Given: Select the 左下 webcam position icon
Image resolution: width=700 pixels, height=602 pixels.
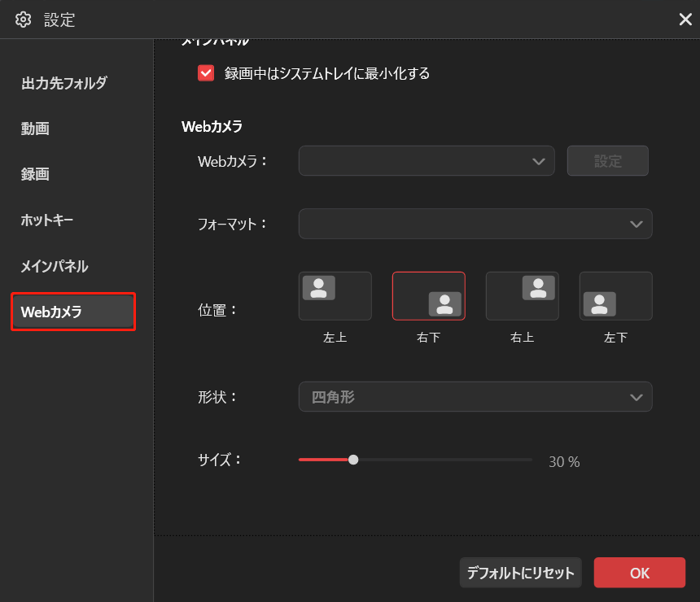Looking at the screenshot, I should click(615, 295).
